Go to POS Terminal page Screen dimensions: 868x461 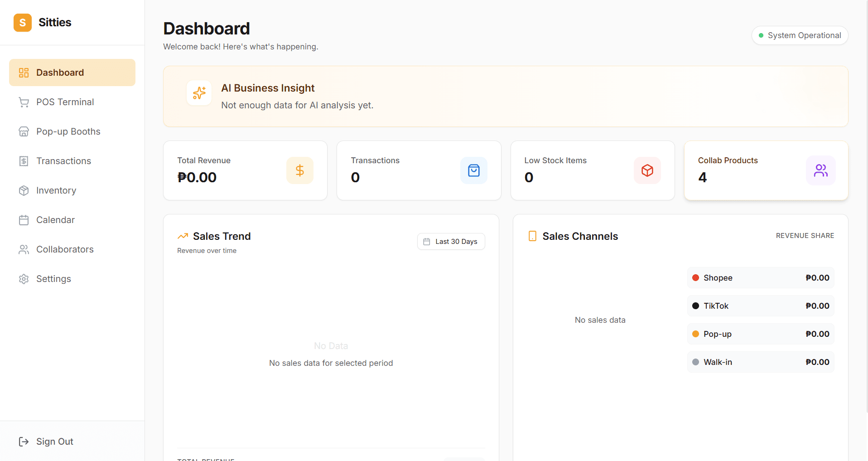[x=72, y=102]
